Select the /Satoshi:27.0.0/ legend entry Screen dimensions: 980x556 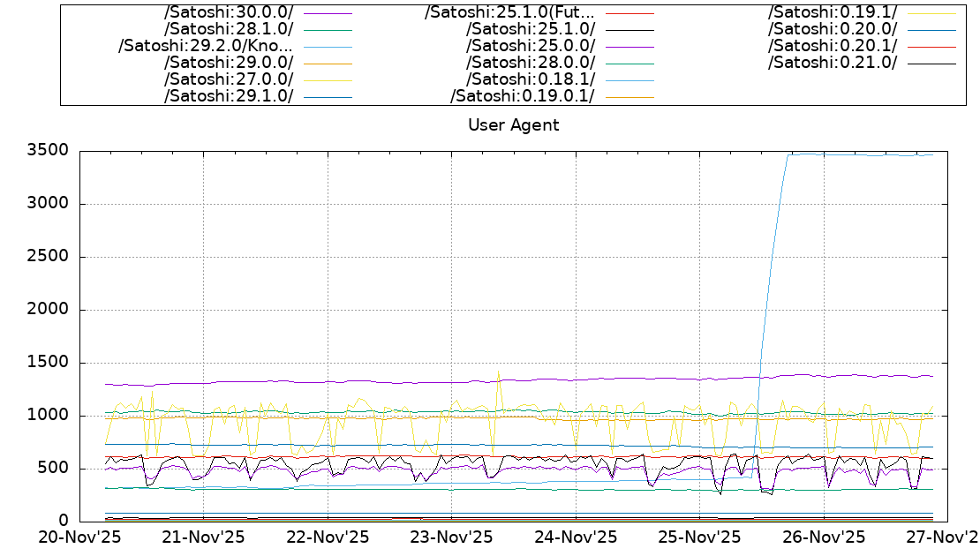228,79
